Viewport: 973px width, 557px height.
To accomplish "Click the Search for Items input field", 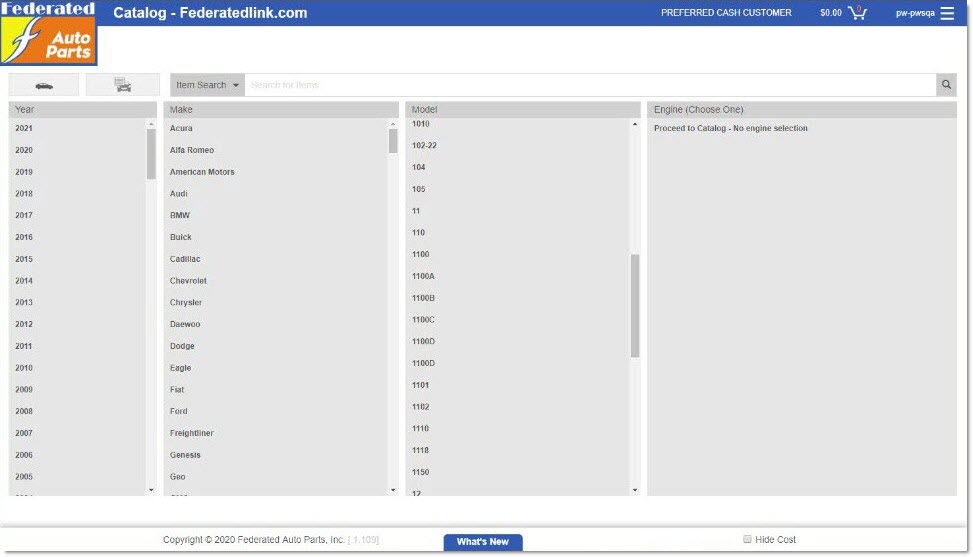I will coord(590,85).
